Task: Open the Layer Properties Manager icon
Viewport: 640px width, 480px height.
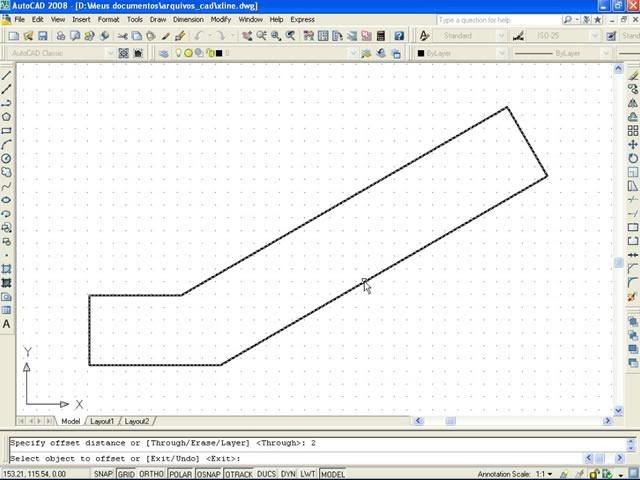Action: [x=164, y=53]
